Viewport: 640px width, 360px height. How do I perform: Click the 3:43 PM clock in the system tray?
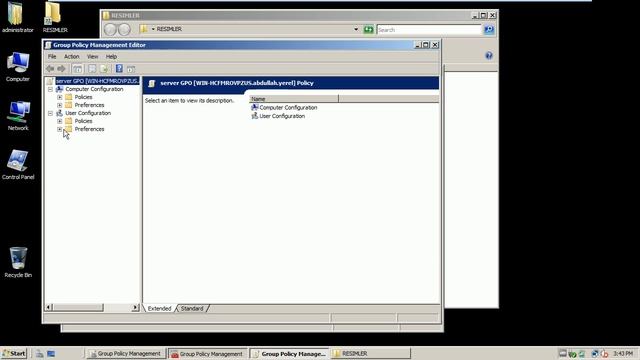(623, 353)
